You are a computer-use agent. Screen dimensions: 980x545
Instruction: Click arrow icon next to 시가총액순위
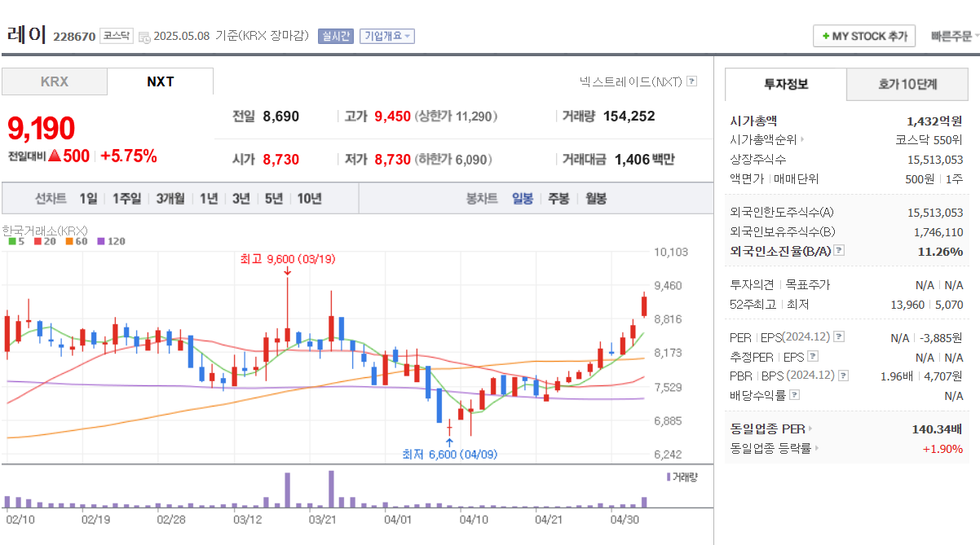point(802,140)
